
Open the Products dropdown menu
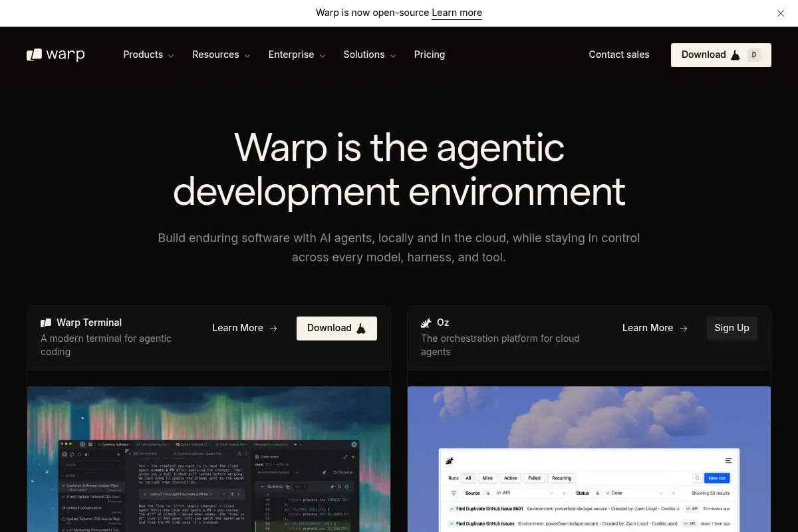[x=148, y=55]
